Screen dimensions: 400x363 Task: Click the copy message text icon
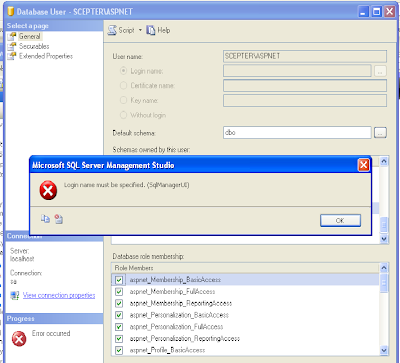45,219
